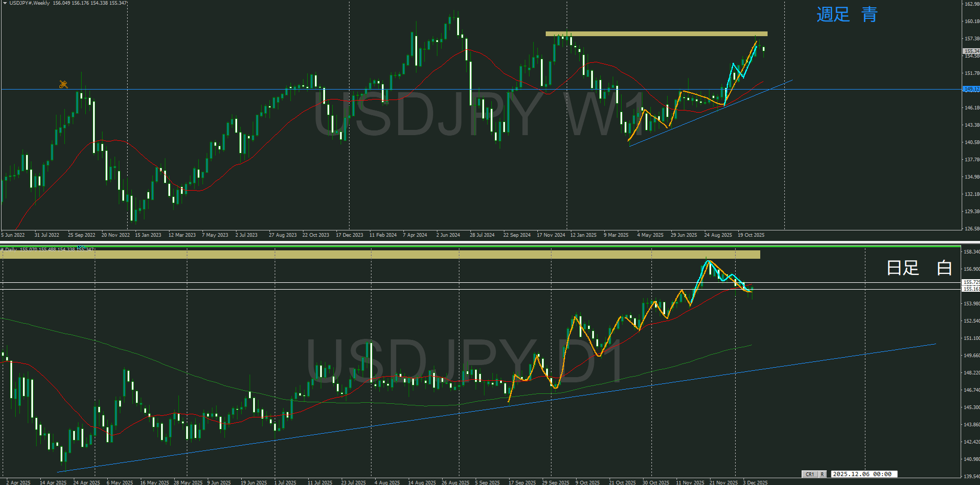Select the yellow resistance rectangle on weekly chart
This screenshot has width=980, height=485.
656,34
